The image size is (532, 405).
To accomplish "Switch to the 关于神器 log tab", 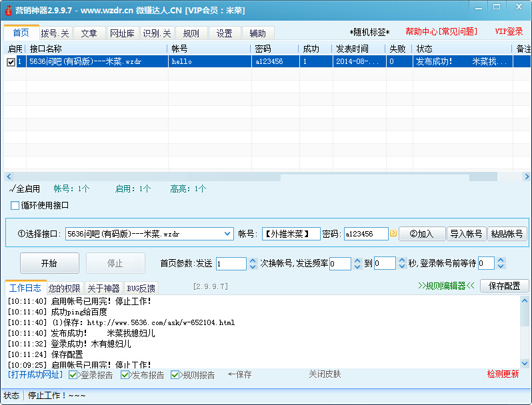I will click(x=103, y=288).
